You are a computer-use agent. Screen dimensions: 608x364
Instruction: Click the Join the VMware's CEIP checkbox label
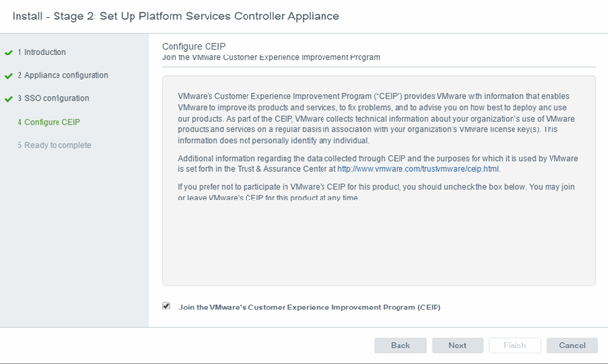pyautogui.click(x=310, y=308)
